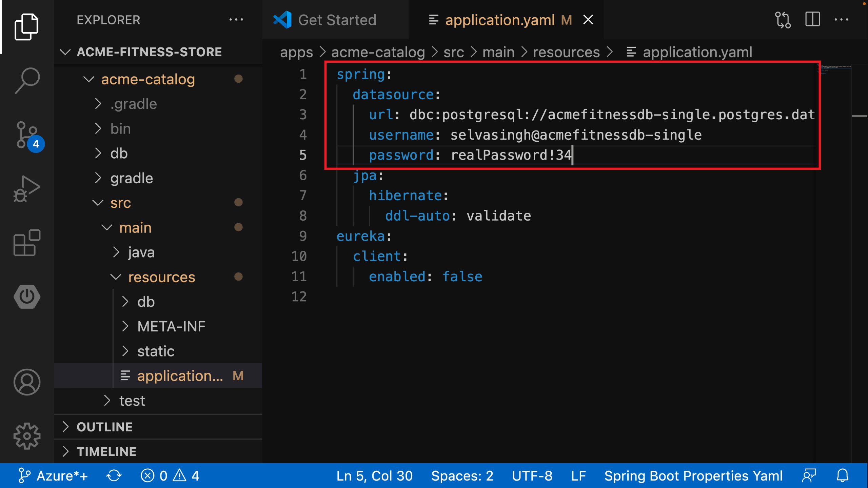Click the Open Changes compare icon
The width and height of the screenshot is (868, 488).
783,20
